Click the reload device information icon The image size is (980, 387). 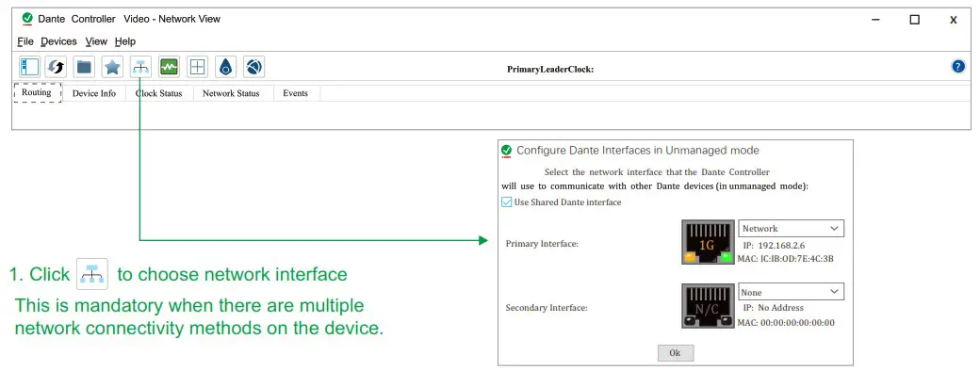57,66
